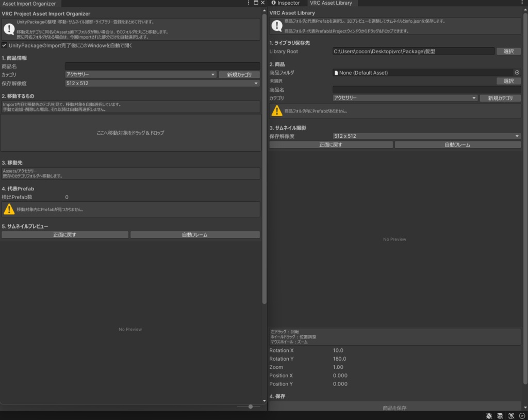This screenshot has height=420, width=528.
Task: Select the Asset Import Organizer tab
Action: click(x=29, y=4)
